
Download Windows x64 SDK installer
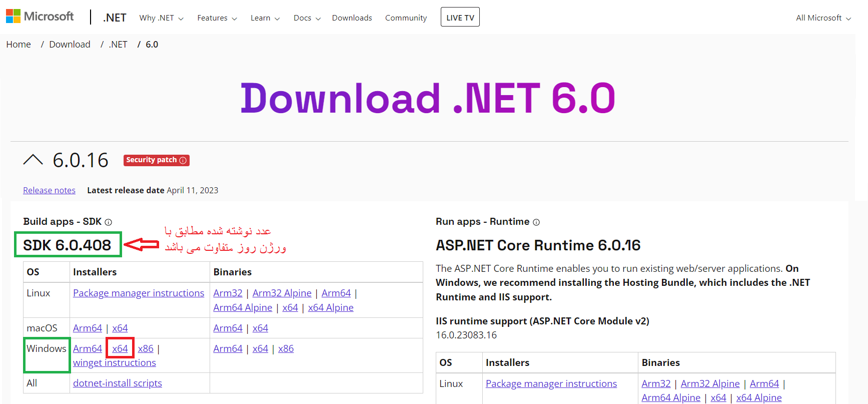tap(120, 348)
